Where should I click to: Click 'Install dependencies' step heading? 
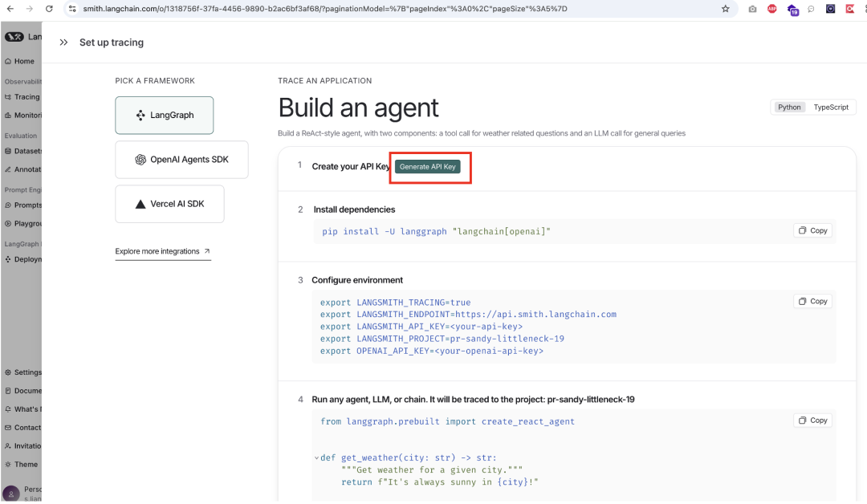[354, 209]
